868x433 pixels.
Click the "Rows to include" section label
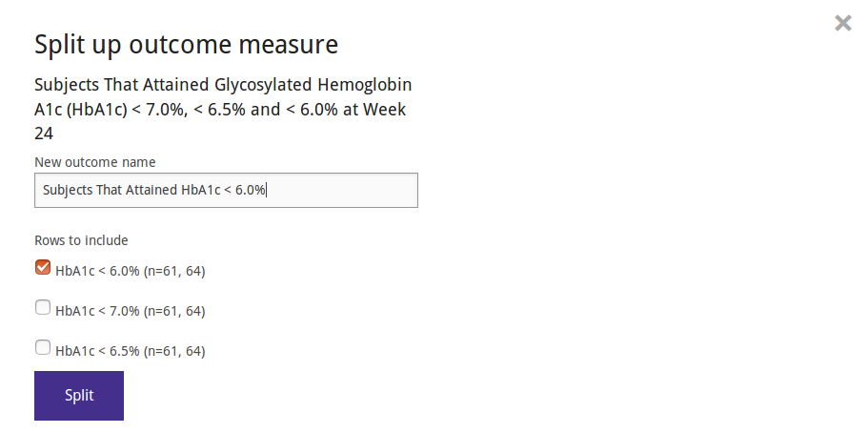click(81, 240)
